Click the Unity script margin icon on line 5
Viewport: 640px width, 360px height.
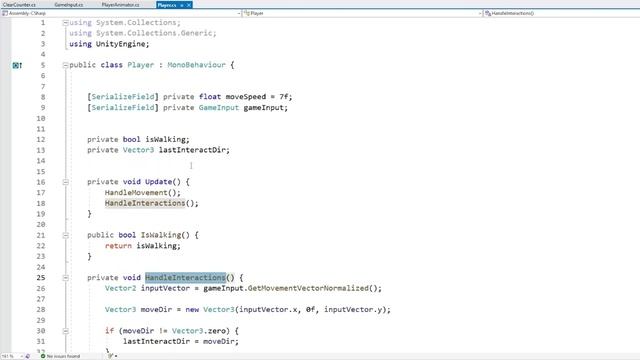pos(17,65)
